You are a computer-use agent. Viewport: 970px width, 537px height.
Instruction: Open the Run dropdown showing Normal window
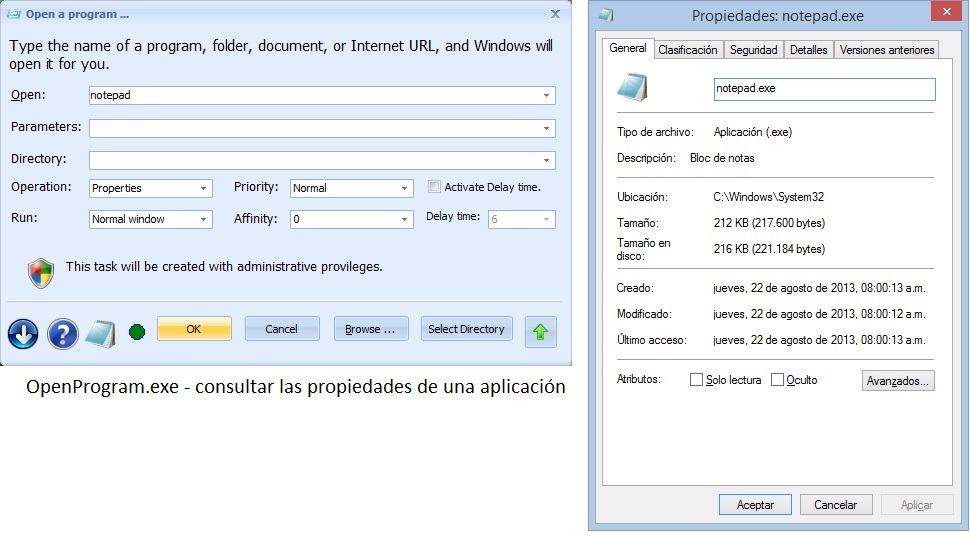click(x=151, y=219)
